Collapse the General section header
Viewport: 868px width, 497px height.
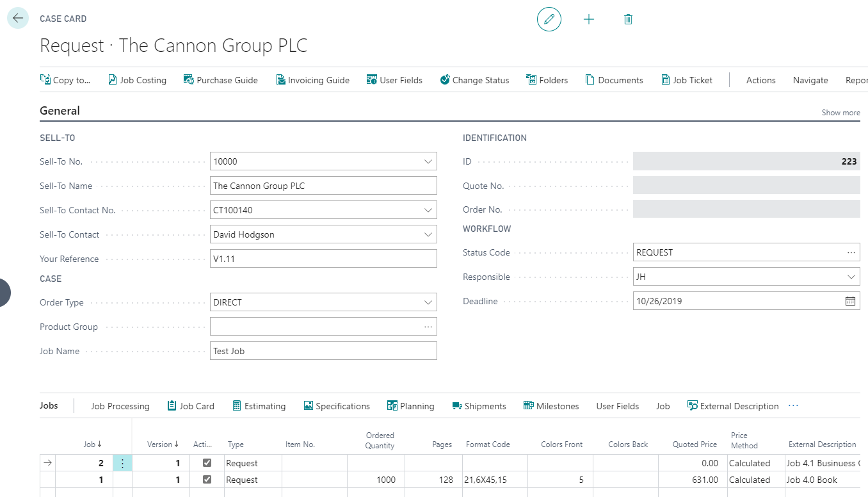(60, 111)
